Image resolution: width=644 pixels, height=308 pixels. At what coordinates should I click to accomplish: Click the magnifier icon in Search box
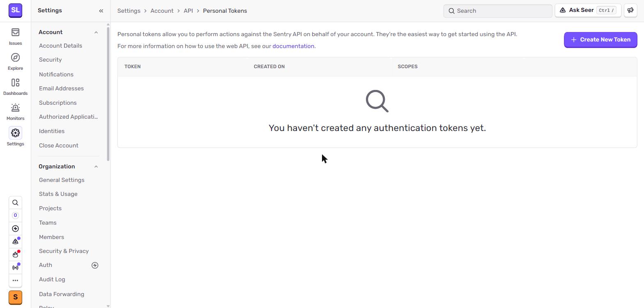pos(451,11)
